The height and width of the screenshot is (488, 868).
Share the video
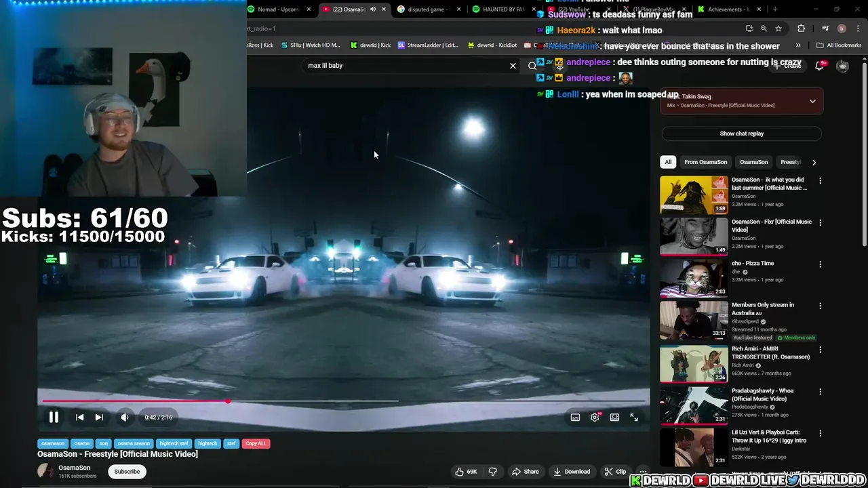(526, 472)
